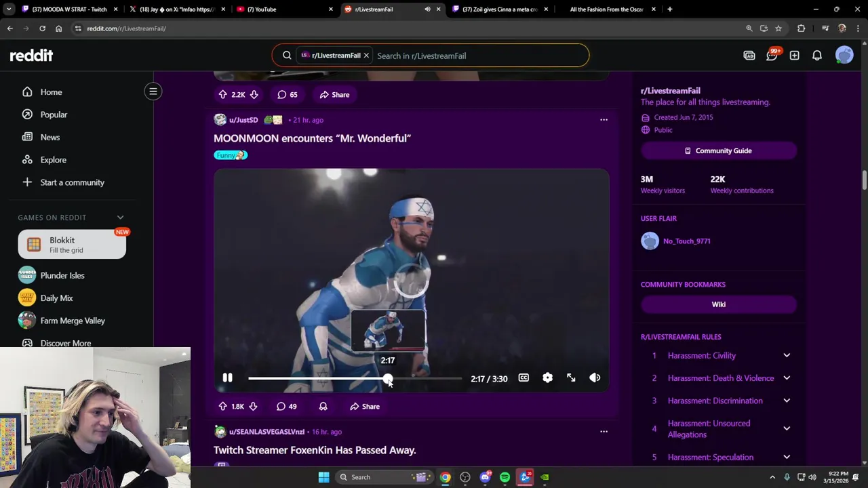
Task: Launch the Blokkit game card
Action: tap(72, 245)
